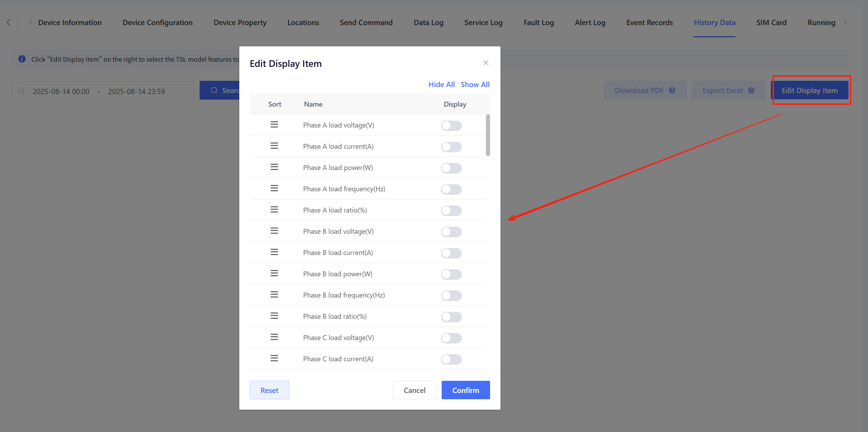Viewport: 868px width, 432px height.
Task: Click sort handle for Phase B load current
Action: (274, 252)
